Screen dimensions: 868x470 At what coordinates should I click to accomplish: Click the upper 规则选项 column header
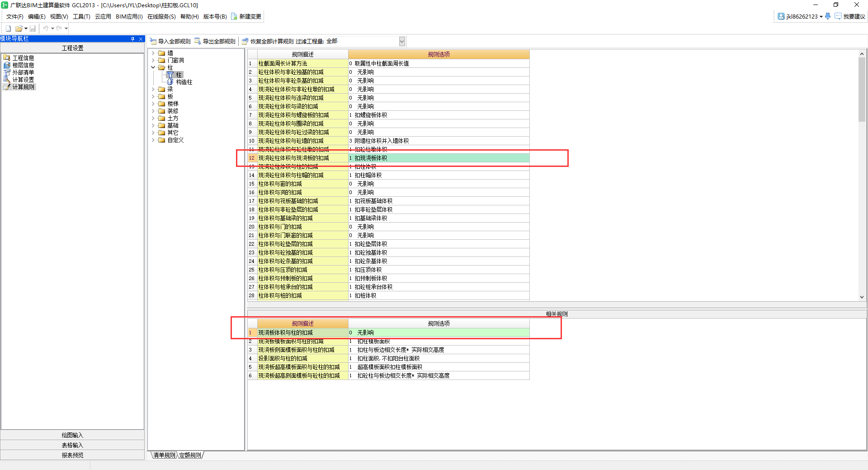point(439,54)
